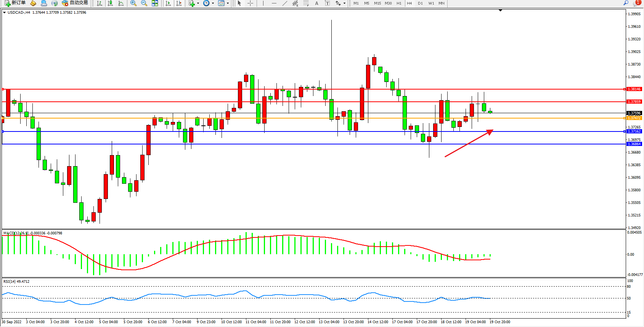This screenshot has width=644, height=327.
Task: Switch chart to line chart mode
Action: click(121, 3)
